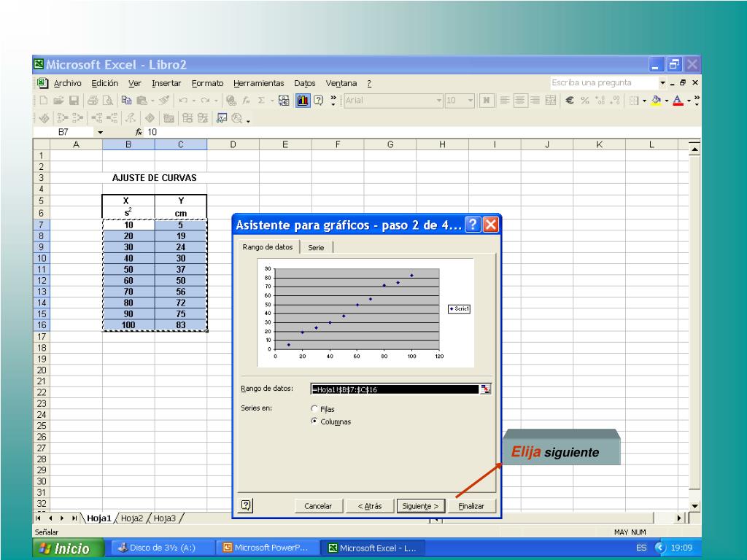Click the Bold N button
Viewport: 747px width, 560px height.
click(487, 100)
